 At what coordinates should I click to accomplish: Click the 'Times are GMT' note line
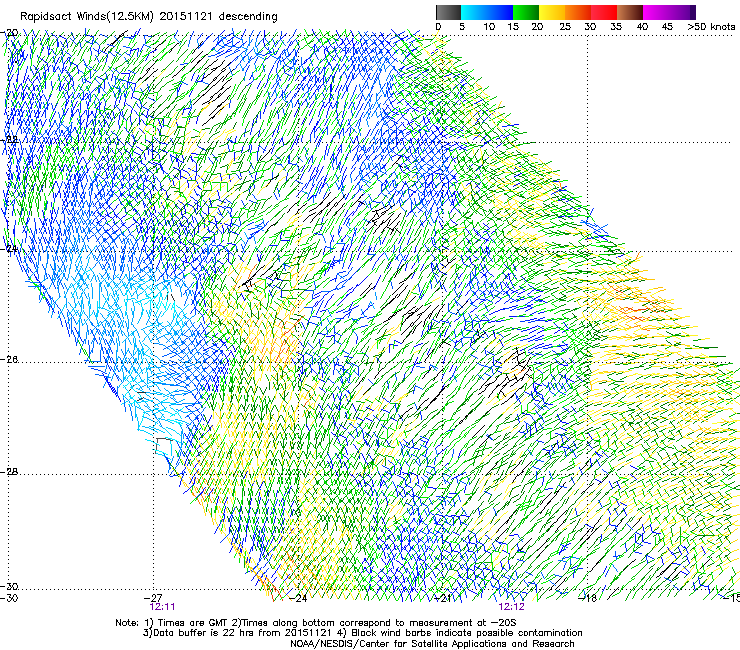tap(316, 623)
